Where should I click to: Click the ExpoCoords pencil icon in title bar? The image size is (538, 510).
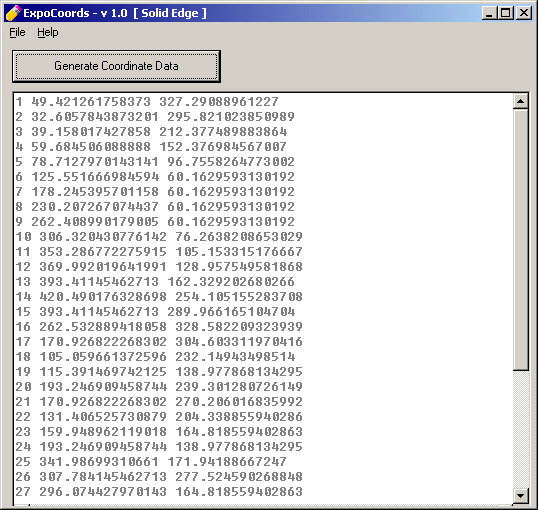click(13, 13)
